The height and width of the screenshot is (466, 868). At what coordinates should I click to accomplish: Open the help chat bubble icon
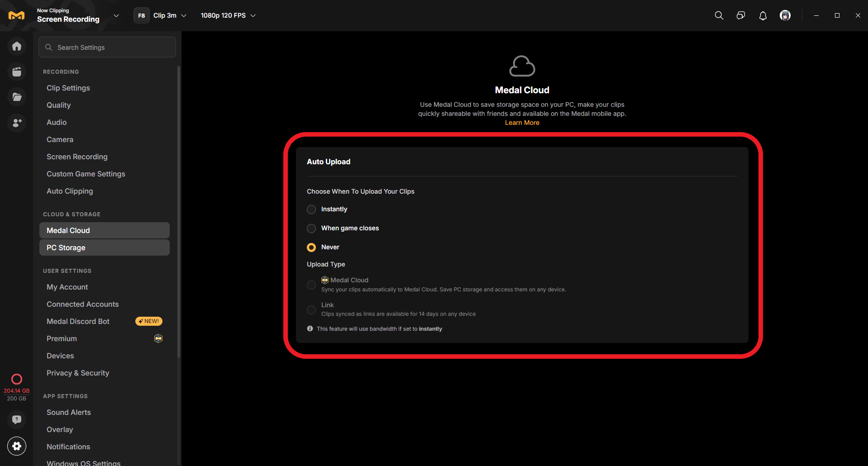click(x=17, y=419)
